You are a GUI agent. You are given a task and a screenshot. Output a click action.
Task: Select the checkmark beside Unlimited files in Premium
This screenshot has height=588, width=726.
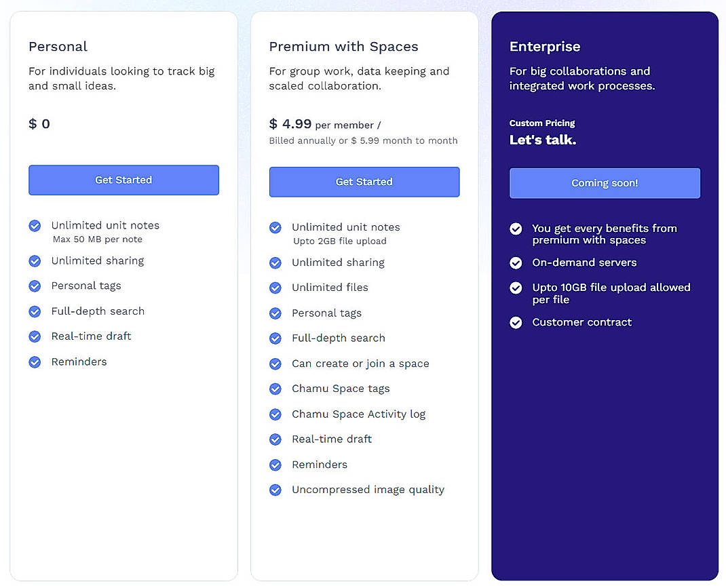tap(275, 288)
